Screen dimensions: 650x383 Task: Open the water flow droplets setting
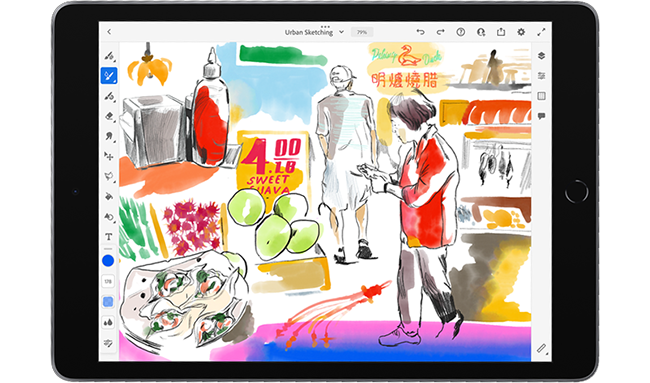point(108,322)
